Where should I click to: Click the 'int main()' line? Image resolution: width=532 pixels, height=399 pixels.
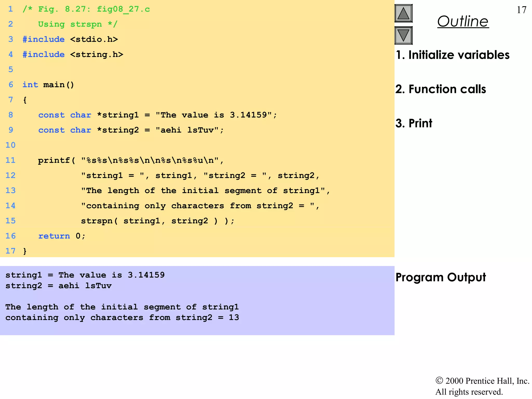click(x=48, y=85)
